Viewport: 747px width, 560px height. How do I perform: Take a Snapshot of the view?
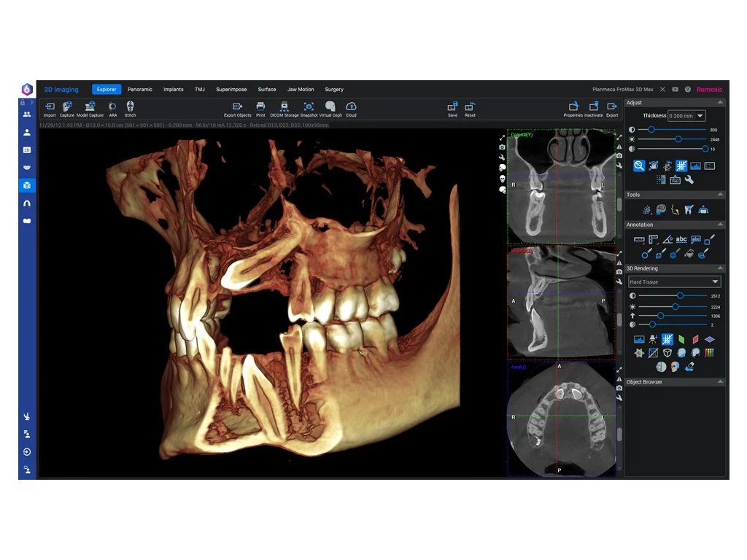(x=309, y=107)
